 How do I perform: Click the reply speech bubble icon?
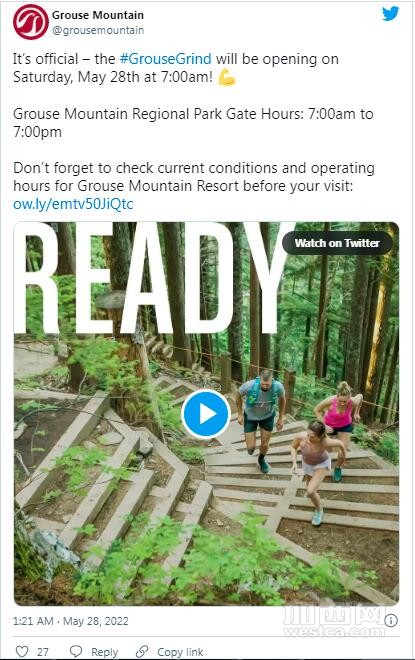pos(76,651)
